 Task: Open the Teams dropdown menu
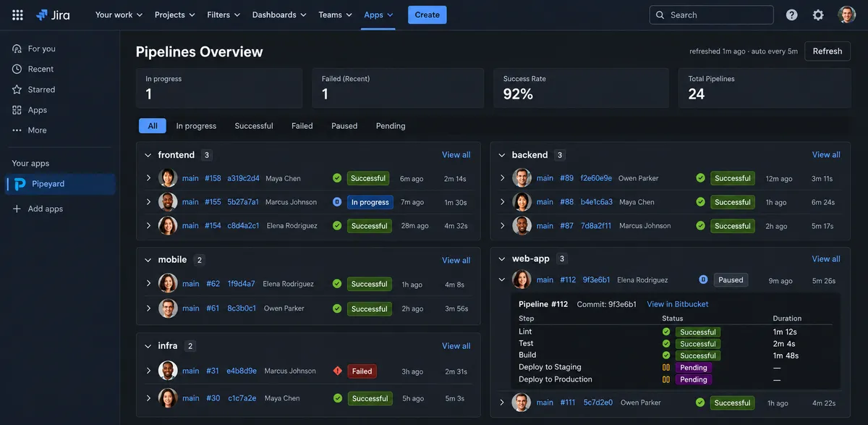click(336, 14)
